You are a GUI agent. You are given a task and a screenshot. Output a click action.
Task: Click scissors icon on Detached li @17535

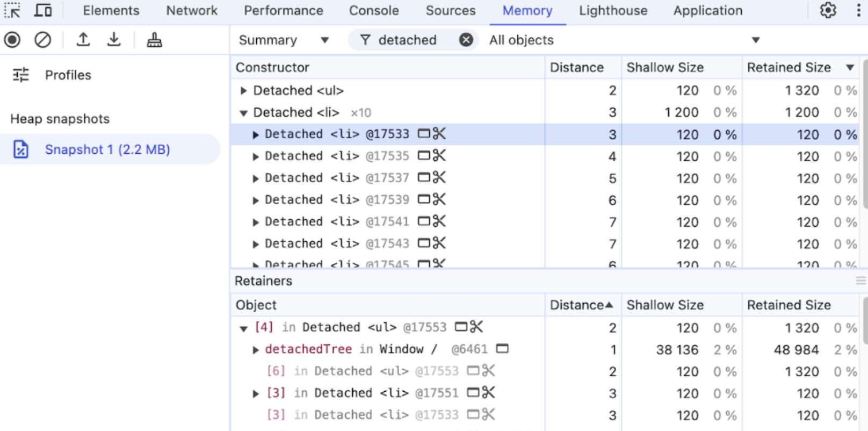click(439, 155)
